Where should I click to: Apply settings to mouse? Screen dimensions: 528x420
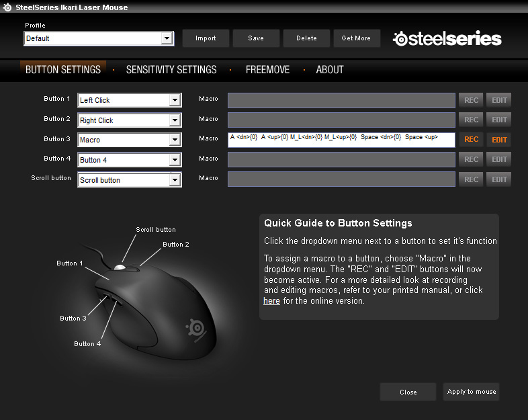click(x=471, y=392)
